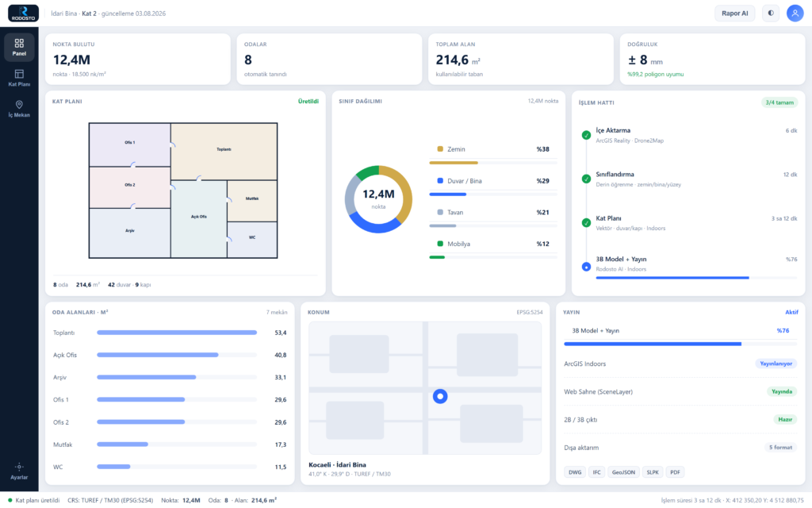Open Kat Planı in sidebar
Viewport: 812px width, 508px height.
pos(19,78)
